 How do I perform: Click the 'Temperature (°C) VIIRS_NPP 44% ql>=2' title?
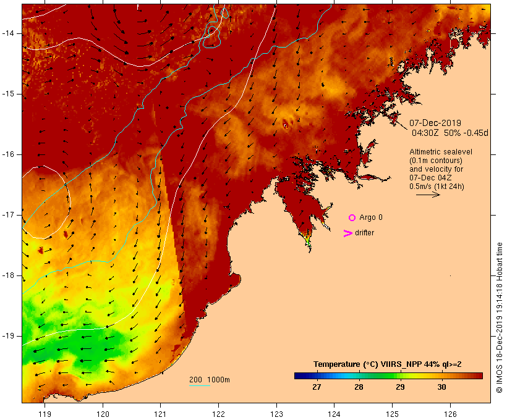tap(388, 364)
